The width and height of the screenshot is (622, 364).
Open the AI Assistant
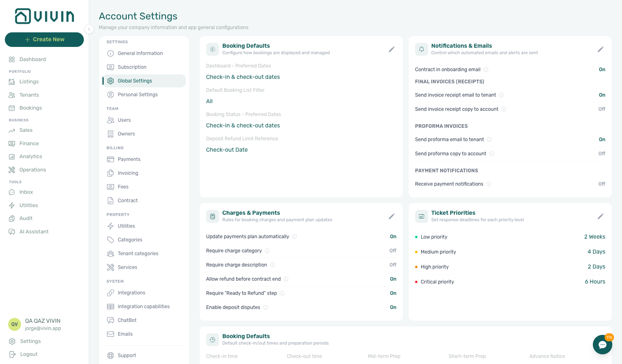tap(34, 232)
